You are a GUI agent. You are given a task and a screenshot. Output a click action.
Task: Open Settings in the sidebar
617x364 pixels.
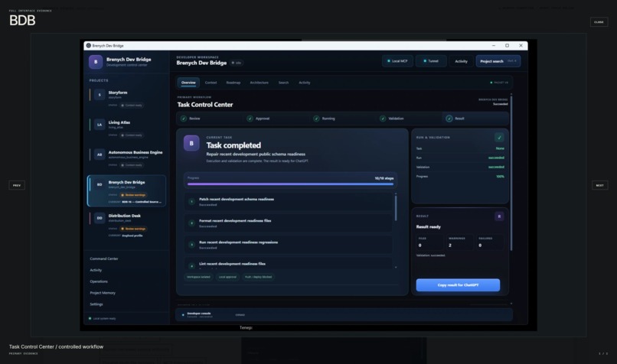[96, 304]
